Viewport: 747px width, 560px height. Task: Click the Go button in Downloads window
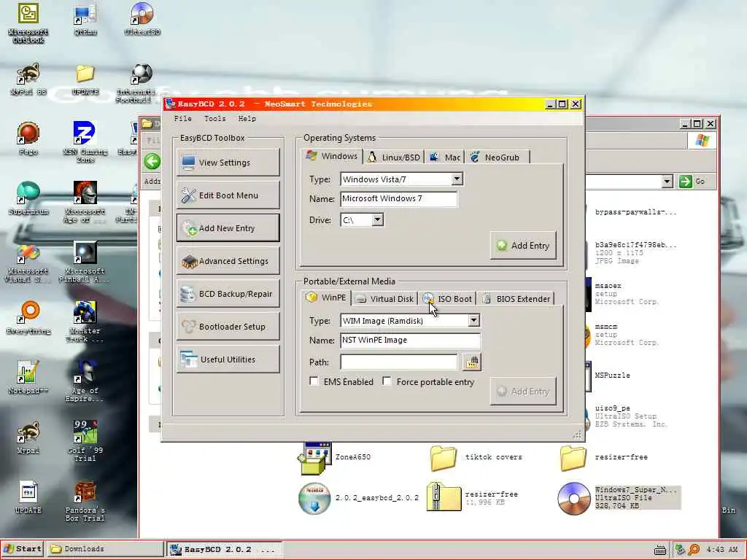(692, 181)
